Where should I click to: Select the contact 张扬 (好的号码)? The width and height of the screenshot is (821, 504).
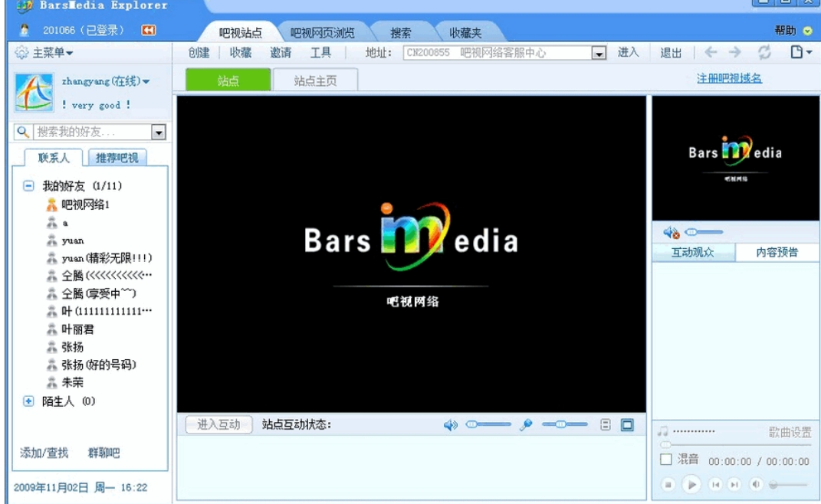(x=92, y=365)
